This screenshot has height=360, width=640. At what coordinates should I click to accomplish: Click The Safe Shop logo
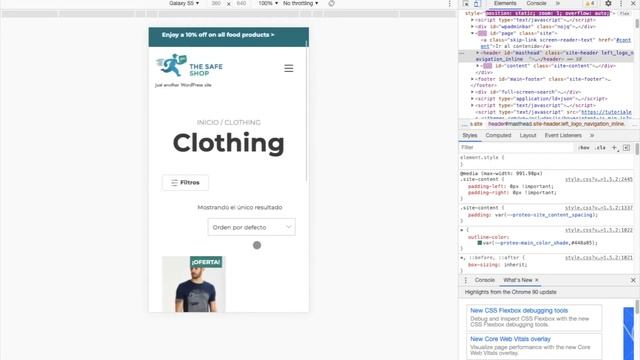189,65
